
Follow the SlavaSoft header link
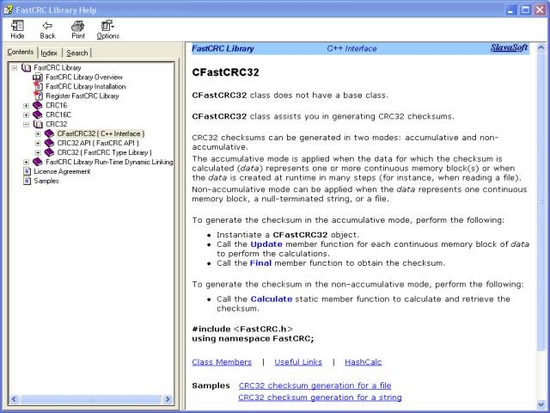click(509, 48)
